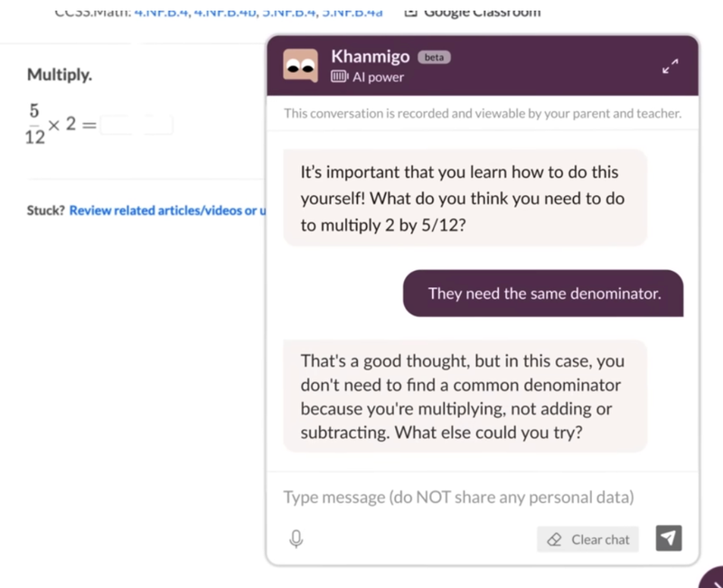The image size is (723, 588).
Task: Click the "They need the same denominator" message
Action: [x=543, y=293]
